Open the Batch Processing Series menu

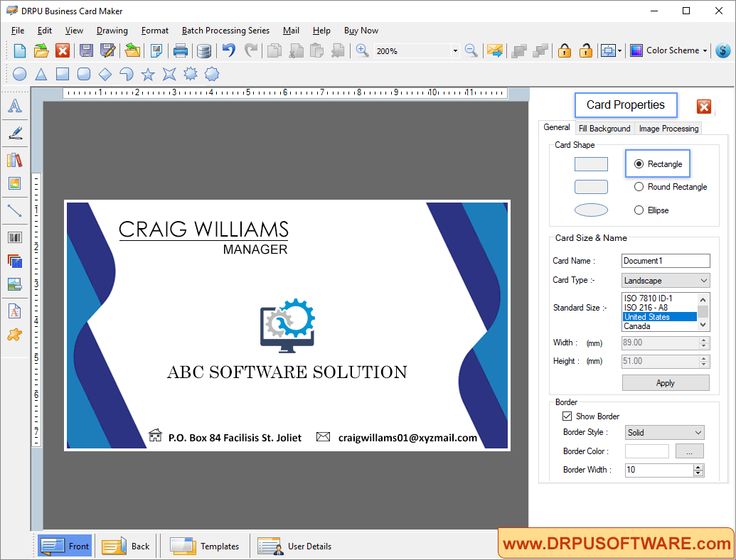(225, 31)
